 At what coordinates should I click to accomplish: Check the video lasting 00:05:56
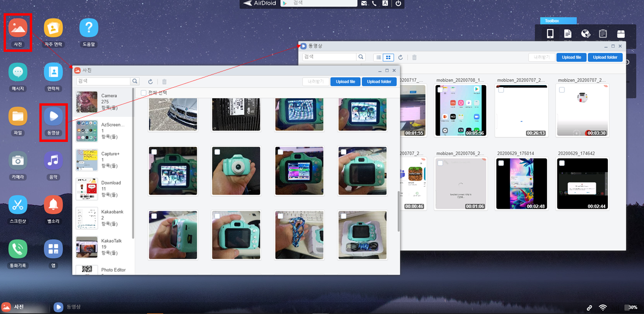click(x=440, y=90)
